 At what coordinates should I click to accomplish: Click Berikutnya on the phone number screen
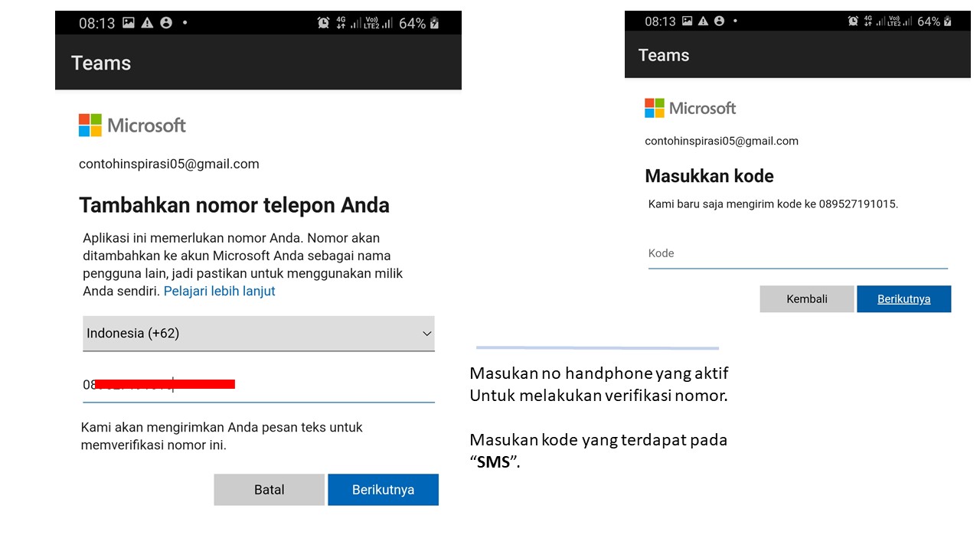[x=383, y=490]
